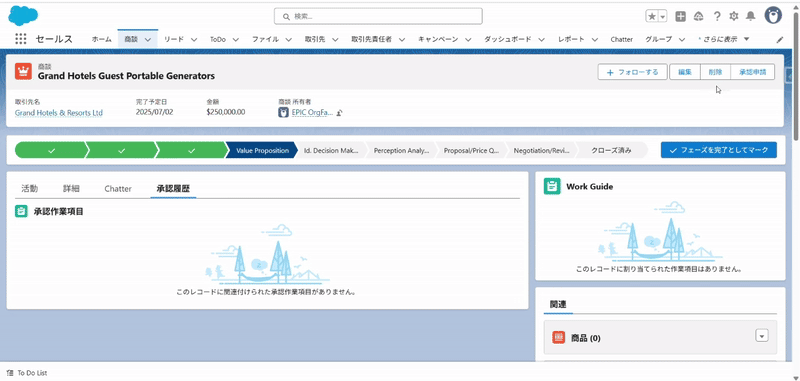Image resolution: width=800 pixels, height=381 pixels.
Task: Click the フォローする button
Action: pyautogui.click(x=632, y=72)
